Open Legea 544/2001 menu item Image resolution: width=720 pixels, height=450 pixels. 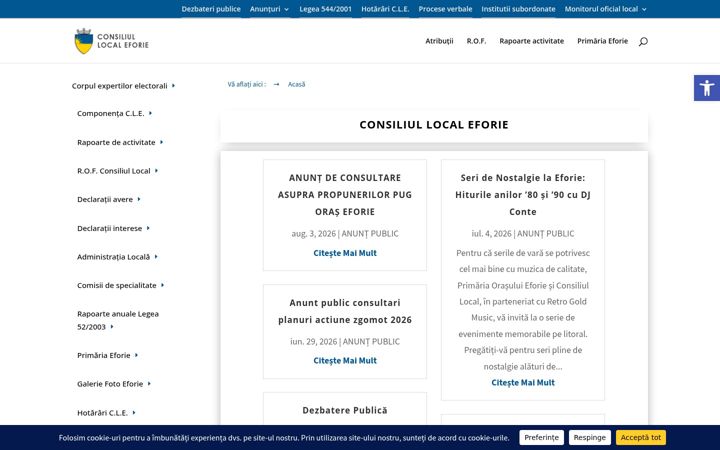pyautogui.click(x=326, y=9)
